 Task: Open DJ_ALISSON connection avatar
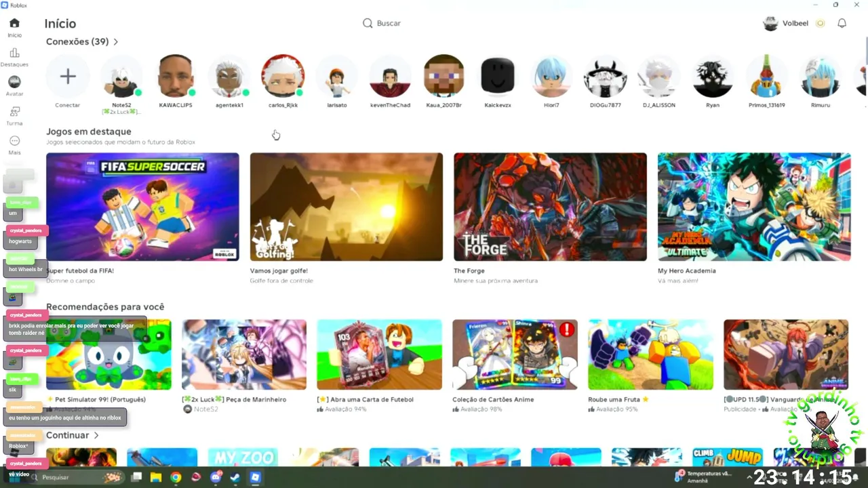658,77
